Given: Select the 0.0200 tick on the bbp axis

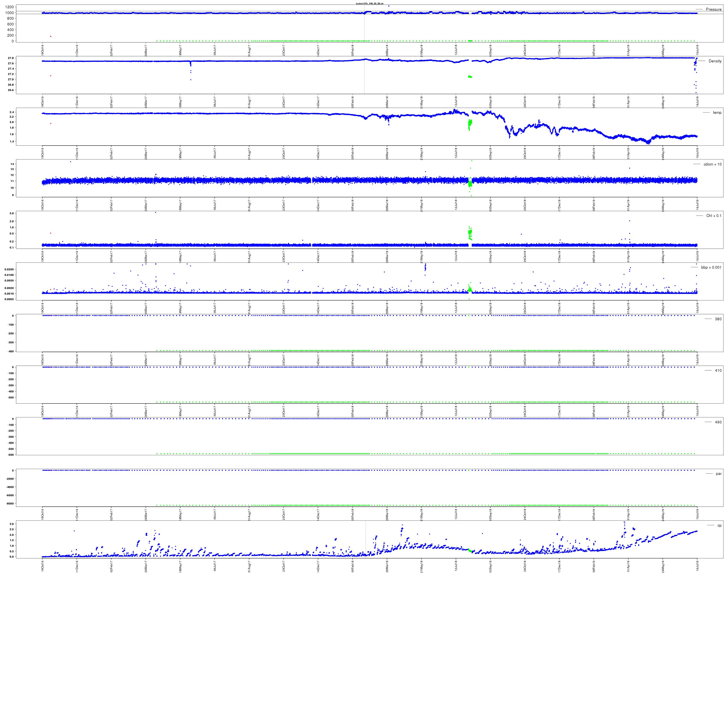Looking at the screenshot, I should pos(9,269).
